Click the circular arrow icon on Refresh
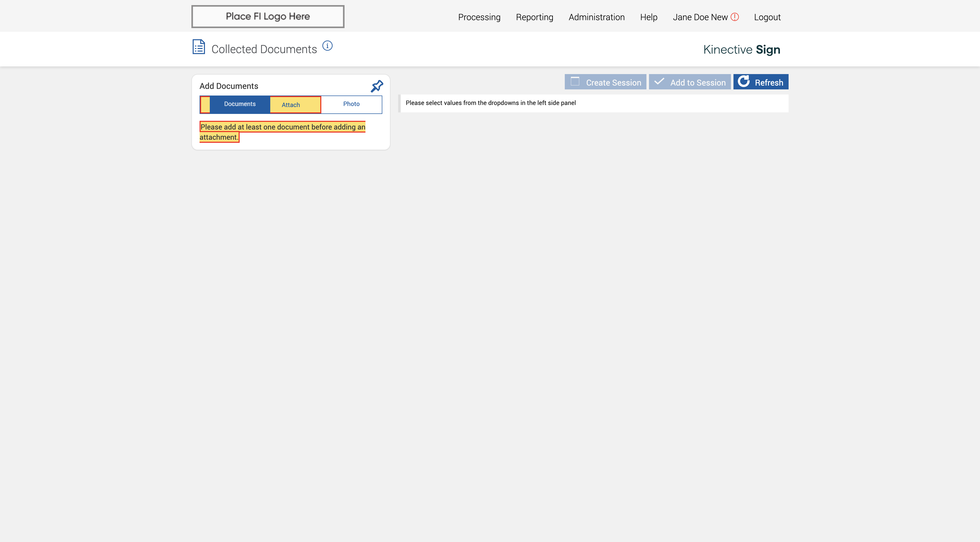The width and height of the screenshot is (980, 542). pyautogui.click(x=743, y=81)
